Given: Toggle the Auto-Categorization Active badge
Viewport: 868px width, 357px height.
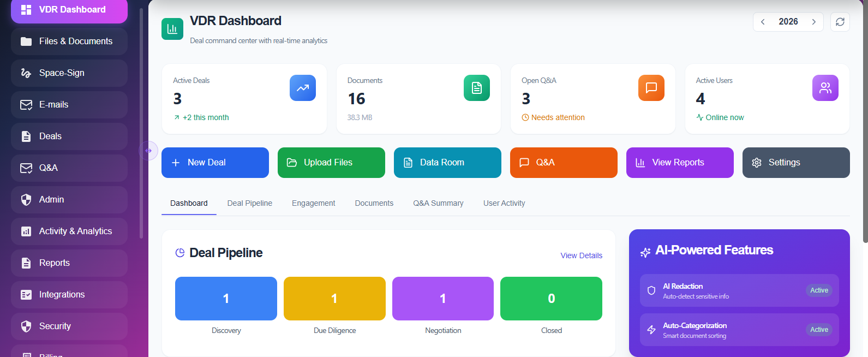Looking at the screenshot, I should pyautogui.click(x=819, y=330).
